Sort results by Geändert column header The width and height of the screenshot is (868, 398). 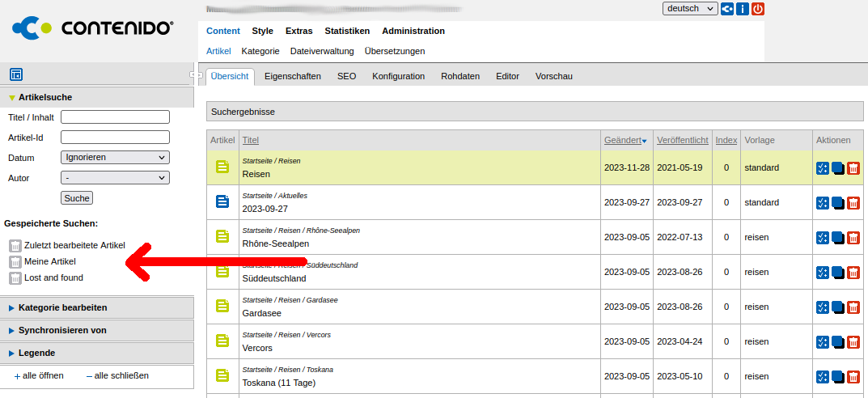[x=623, y=140]
